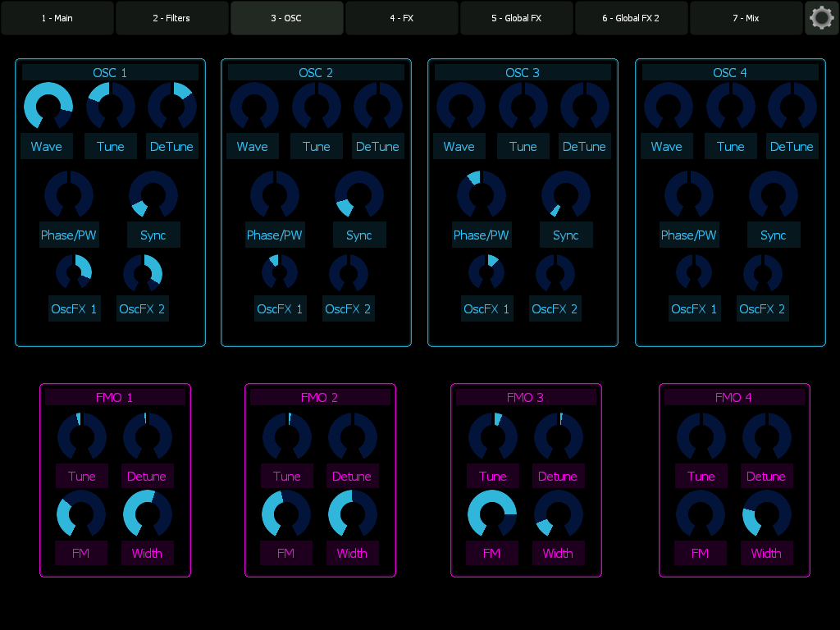
Task: Click the OSC 1 OscFX 1 knob
Action: tap(74, 272)
